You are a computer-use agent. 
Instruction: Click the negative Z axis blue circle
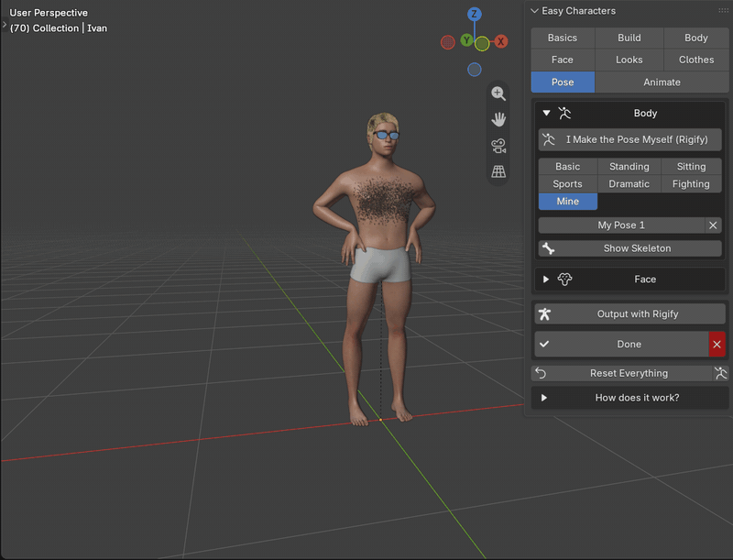475,70
